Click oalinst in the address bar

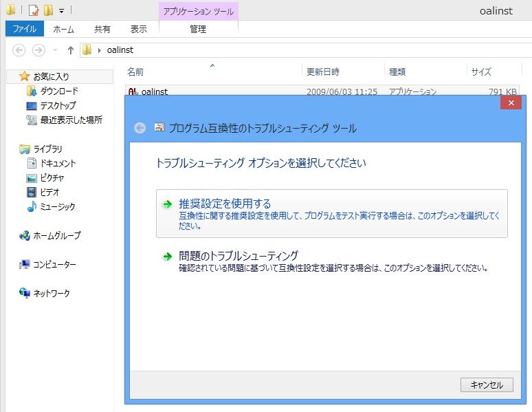pos(120,50)
